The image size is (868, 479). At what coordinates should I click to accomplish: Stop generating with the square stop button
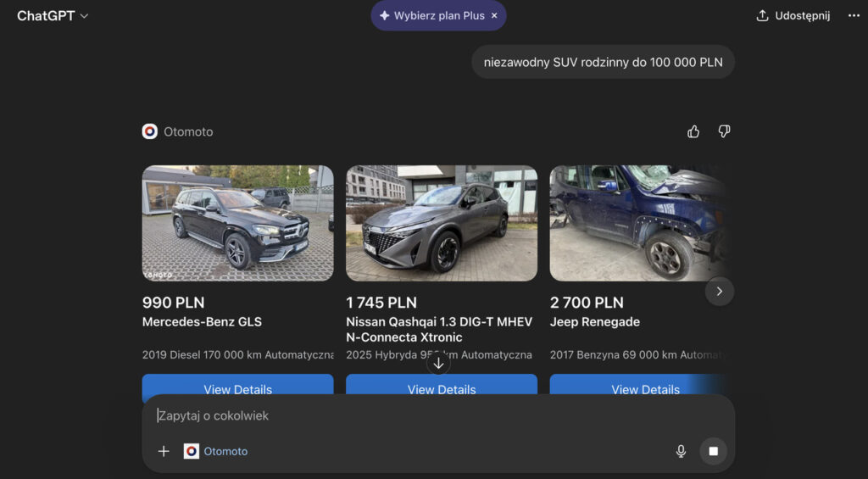[x=713, y=451]
